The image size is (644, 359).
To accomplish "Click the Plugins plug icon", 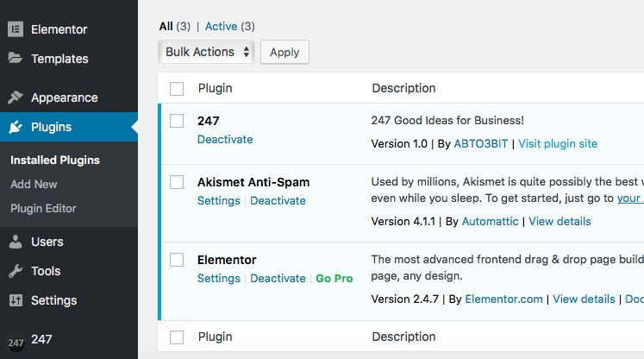I will tap(16, 127).
